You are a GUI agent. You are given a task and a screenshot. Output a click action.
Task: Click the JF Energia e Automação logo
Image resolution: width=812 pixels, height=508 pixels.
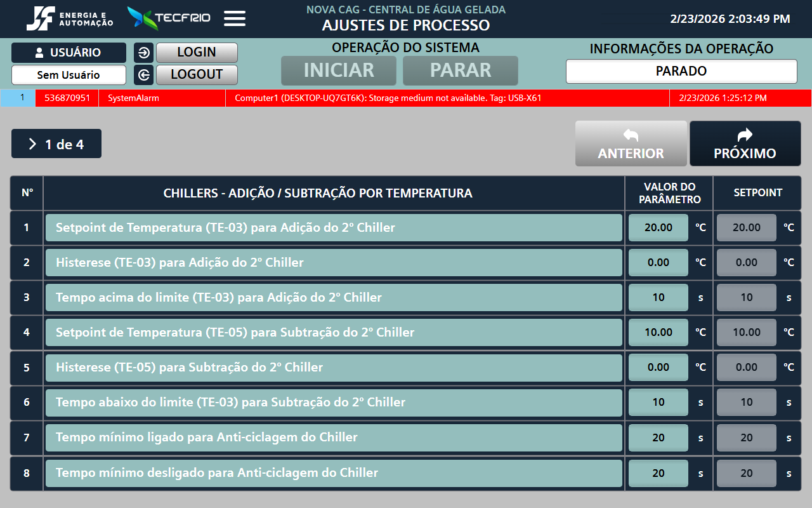click(70, 19)
